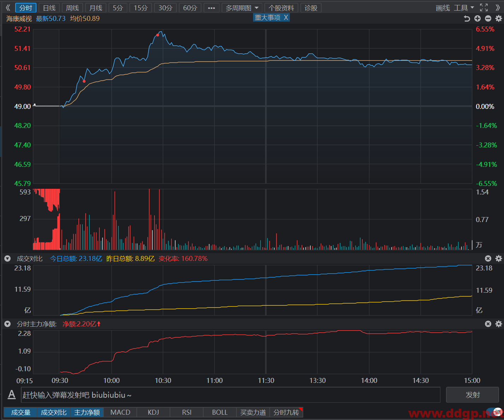Open the 个股资料 page
Image resolution: width=504 pixels, height=420 pixels.
pyautogui.click(x=281, y=8)
